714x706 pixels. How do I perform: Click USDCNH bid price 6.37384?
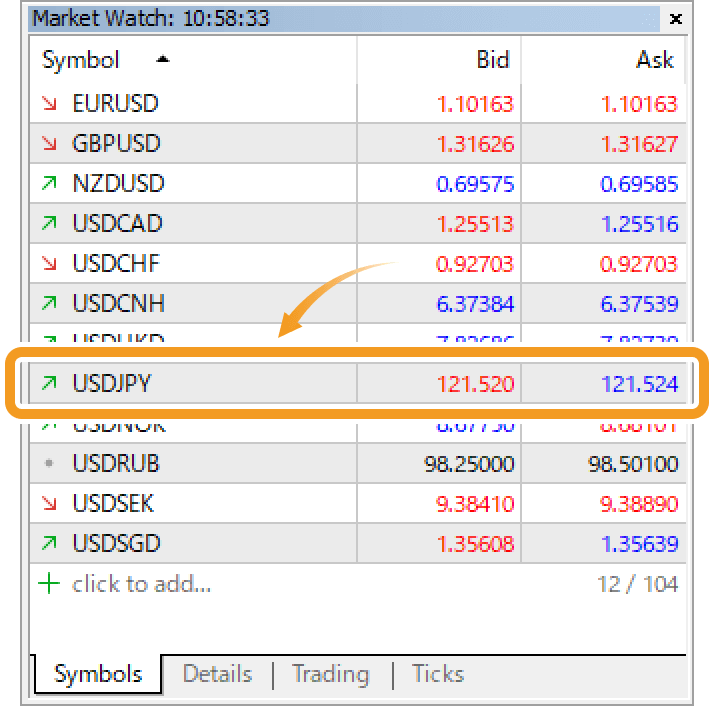475,304
